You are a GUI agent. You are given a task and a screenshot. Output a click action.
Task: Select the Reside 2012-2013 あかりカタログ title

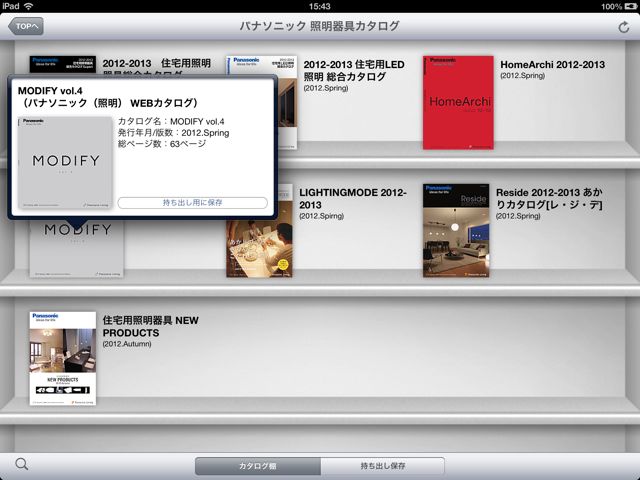point(549,199)
